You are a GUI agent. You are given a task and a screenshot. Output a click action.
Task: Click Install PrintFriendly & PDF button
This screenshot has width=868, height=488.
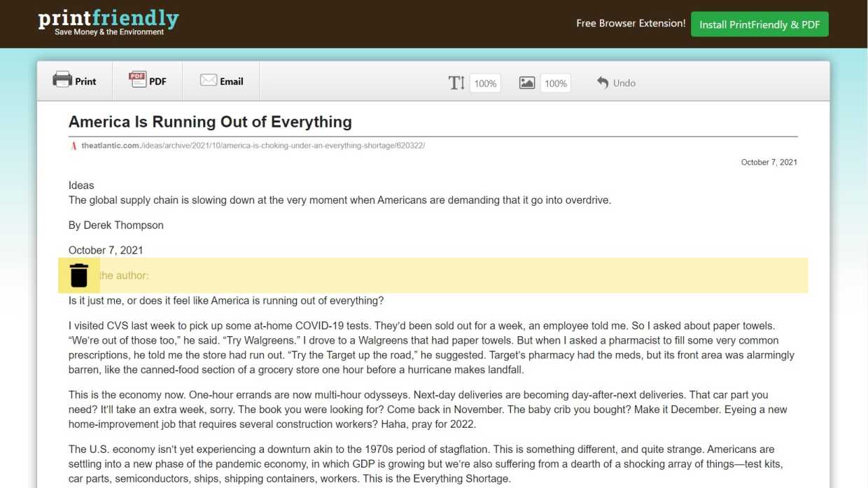[759, 25]
